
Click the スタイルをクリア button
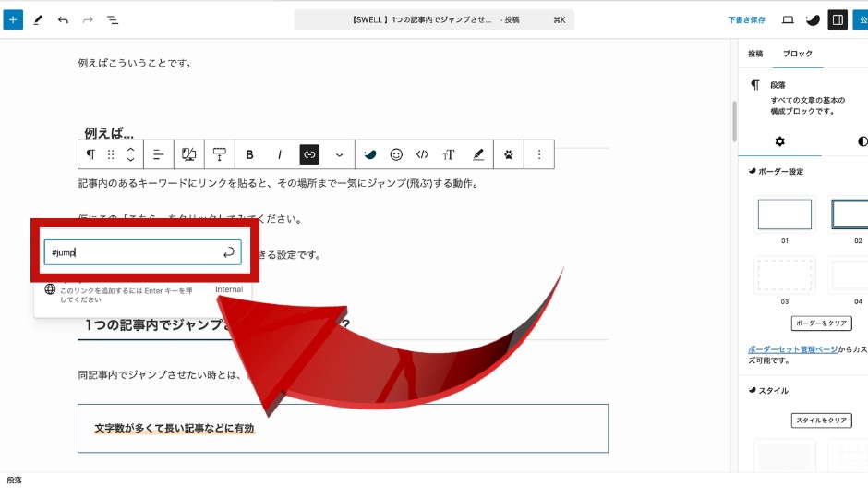pos(821,421)
